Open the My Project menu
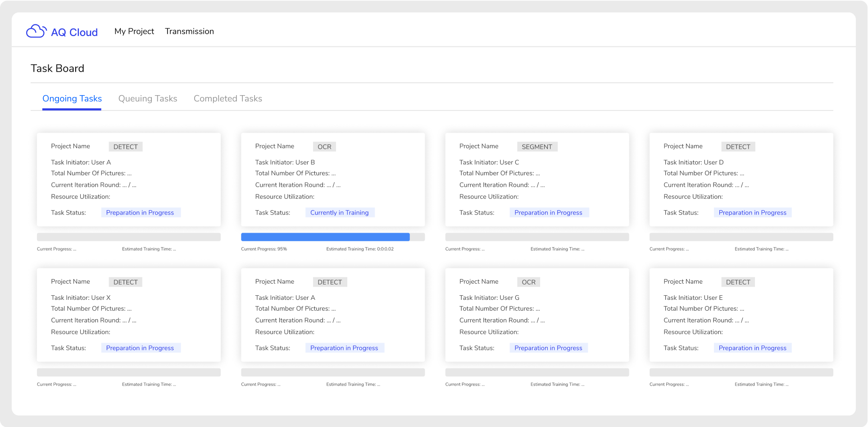868x427 pixels. (x=134, y=31)
